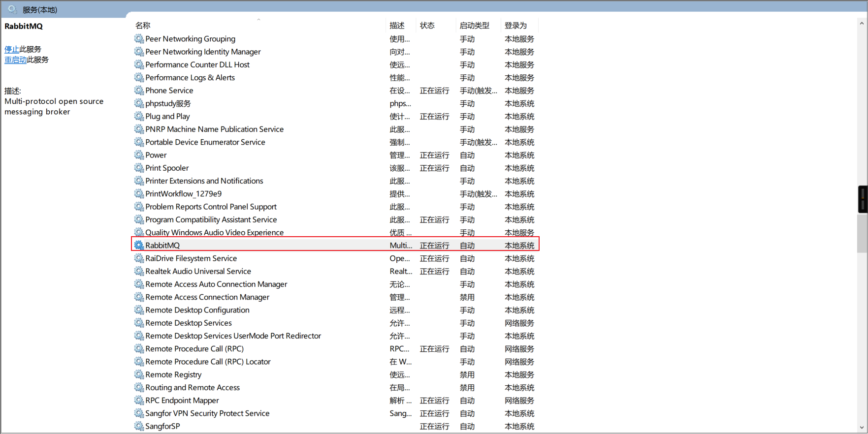Click the Phone Service gear icon
This screenshot has width=868, height=434.
click(139, 91)
